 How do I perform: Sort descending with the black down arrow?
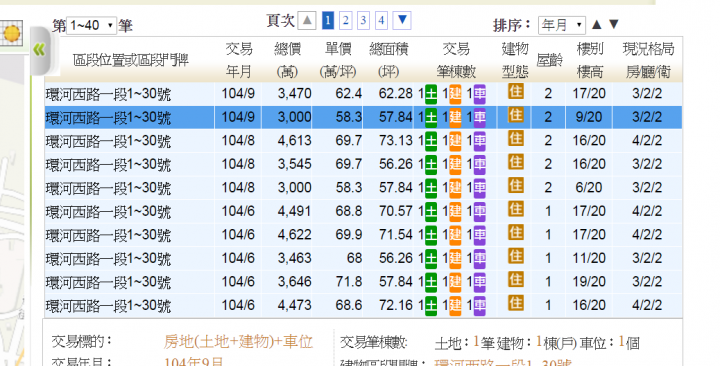point(614,24)
